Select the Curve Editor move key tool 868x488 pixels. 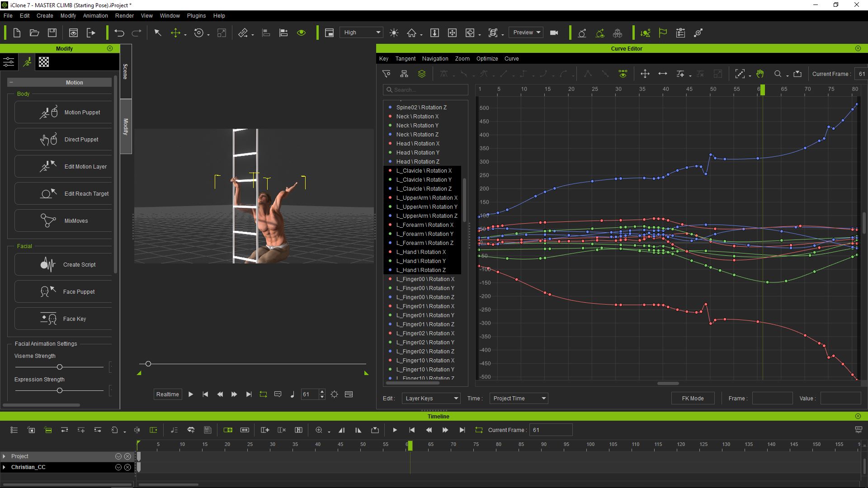(x=645, y=74)
